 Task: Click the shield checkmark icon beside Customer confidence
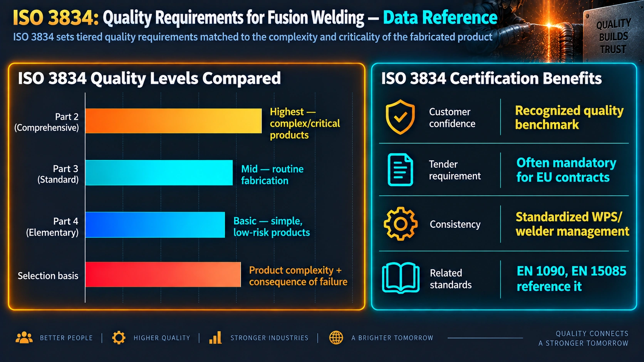400,117
